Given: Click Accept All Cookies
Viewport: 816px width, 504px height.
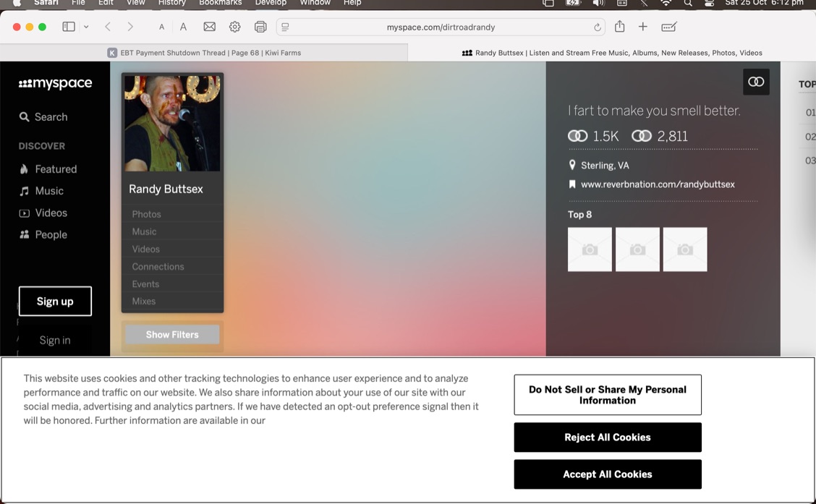Looking at the screenshot, I should [x=608, y=474].
